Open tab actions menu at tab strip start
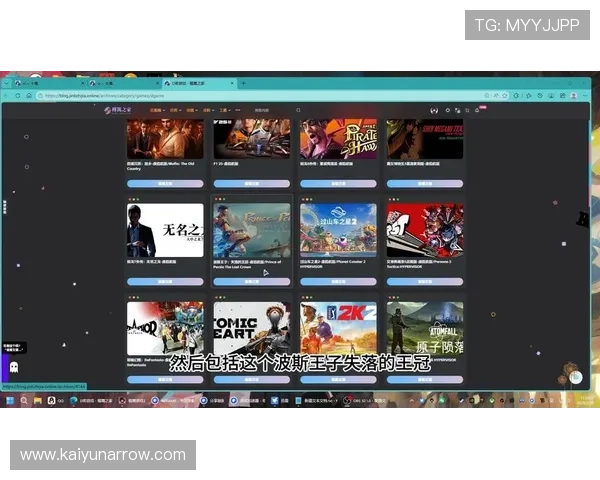Viewport: 600px width, 480px height. point(7,83)
